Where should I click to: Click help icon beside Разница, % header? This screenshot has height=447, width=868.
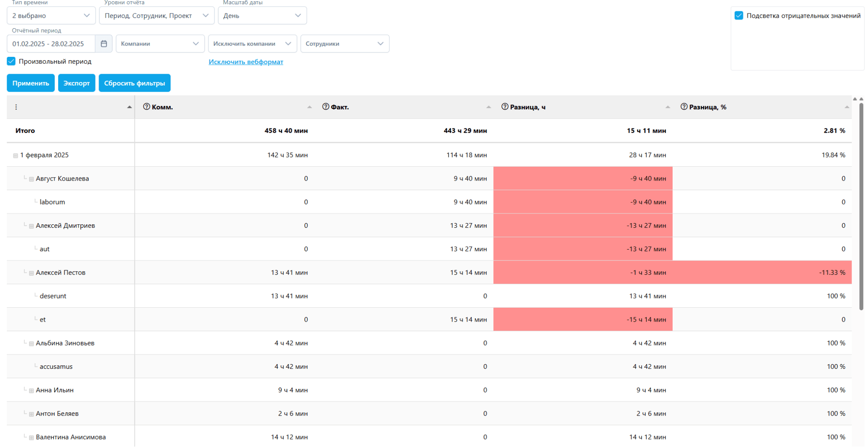pos(684,107)
